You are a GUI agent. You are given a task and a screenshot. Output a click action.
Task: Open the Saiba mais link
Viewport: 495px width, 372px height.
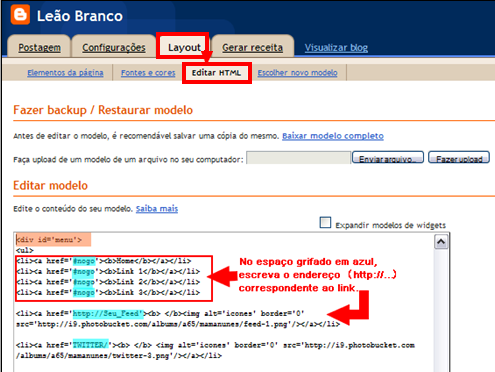[157, 209]
